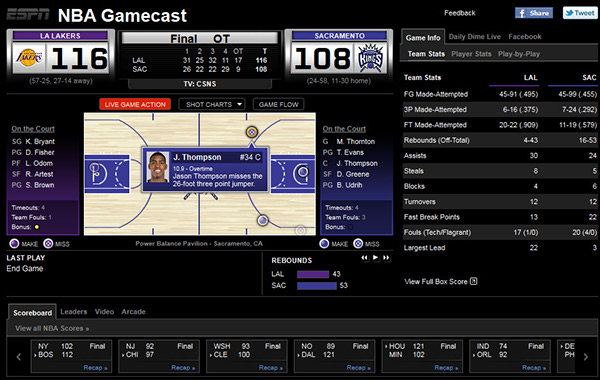Click the Feedback link

(460, 13)
